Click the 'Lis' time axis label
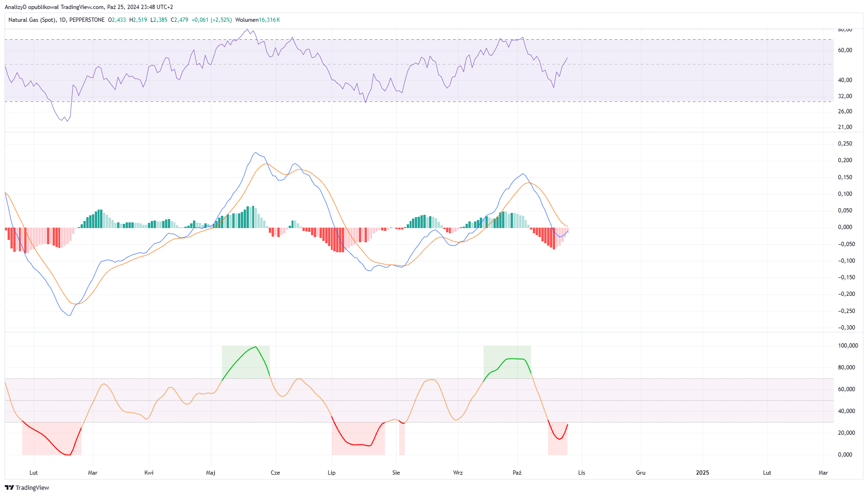Image resolution: width=868 pixels, height=496 pixels. click(582, 473)
